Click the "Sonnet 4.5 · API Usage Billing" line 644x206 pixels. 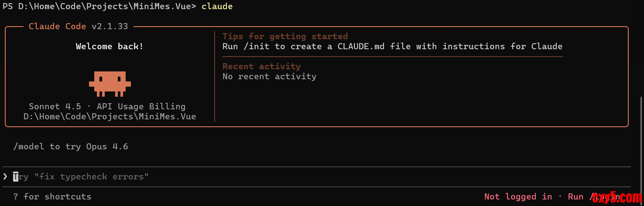pos(107,106)
